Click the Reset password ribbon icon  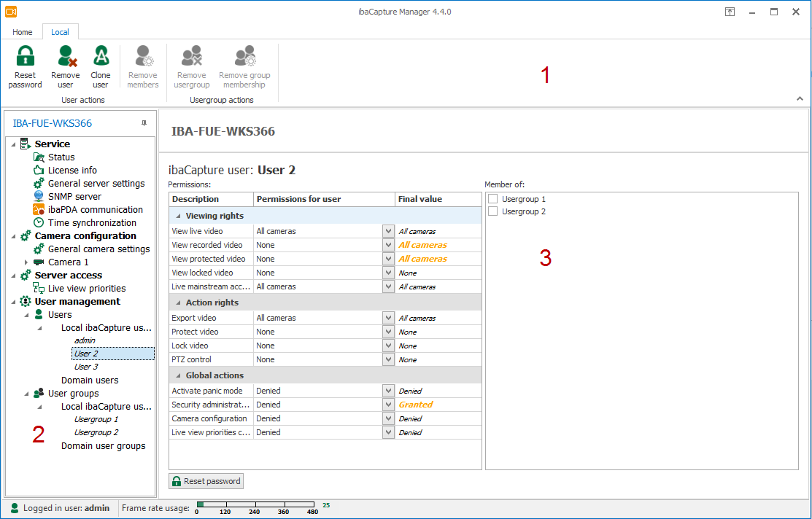coord(26,57)
